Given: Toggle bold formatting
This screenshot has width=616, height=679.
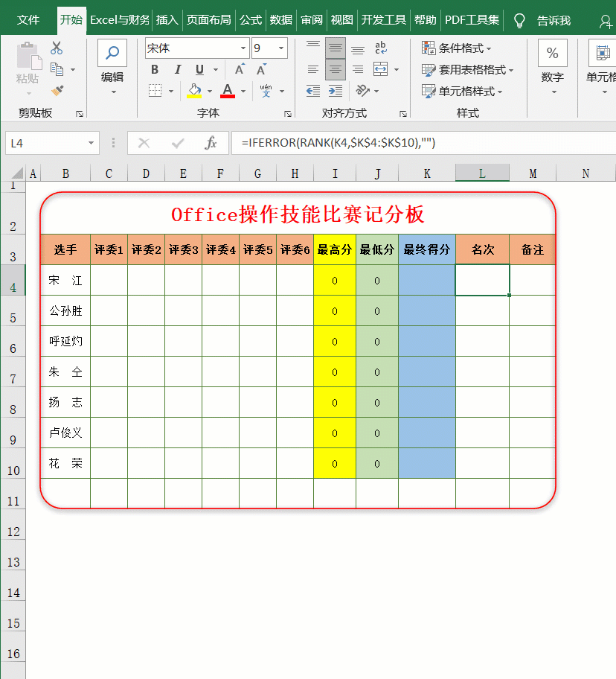Looking at the screenshot, I should [154, 70].
